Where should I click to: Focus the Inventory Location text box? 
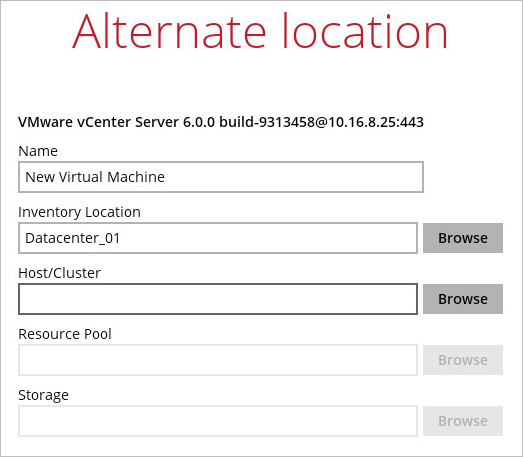coord(218,238)
